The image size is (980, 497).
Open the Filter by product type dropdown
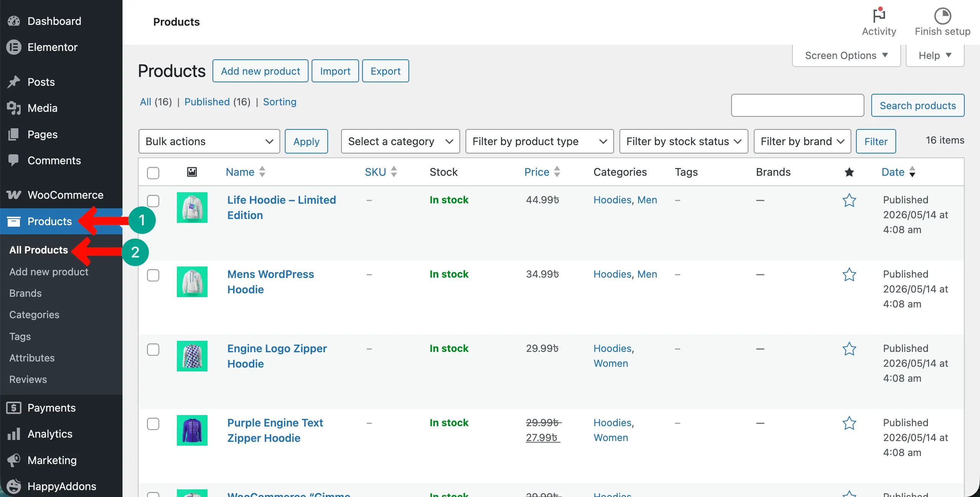(539, 141)
